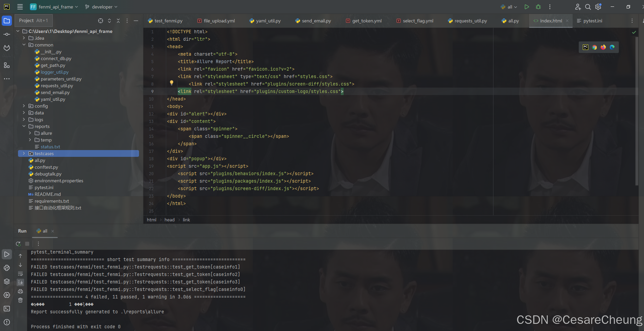Expand the allure folder
This screenshot has height=331, width=644.
click(x=30, y=133)
